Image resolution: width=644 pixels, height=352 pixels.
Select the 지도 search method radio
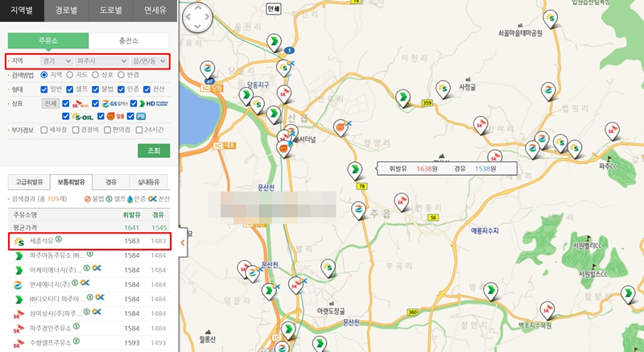tap(70, 75)
